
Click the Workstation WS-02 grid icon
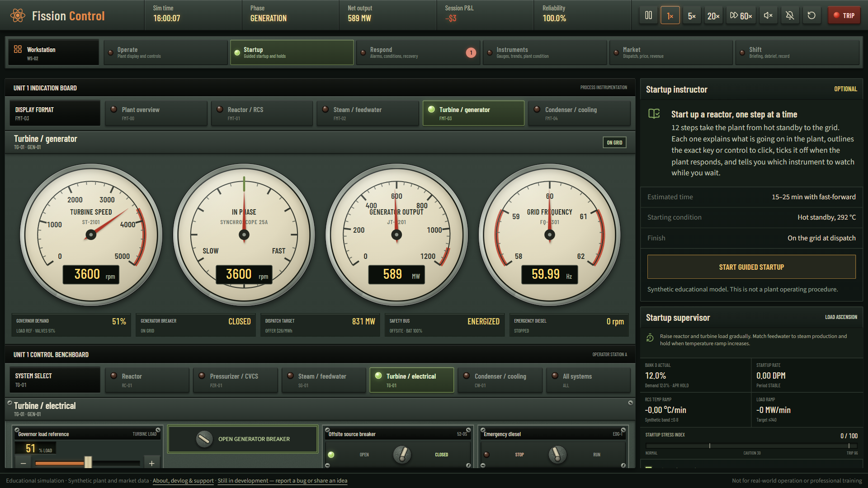click(18, 49)
